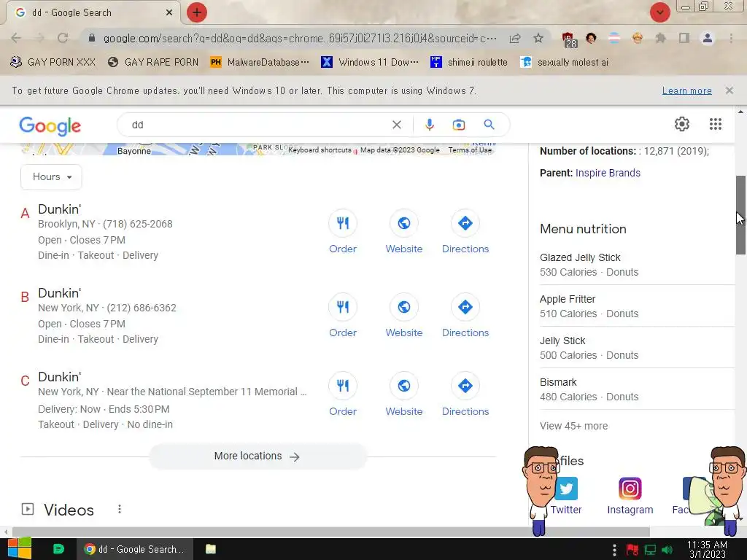Open the volume control in the tray

(x=667, y=550)
